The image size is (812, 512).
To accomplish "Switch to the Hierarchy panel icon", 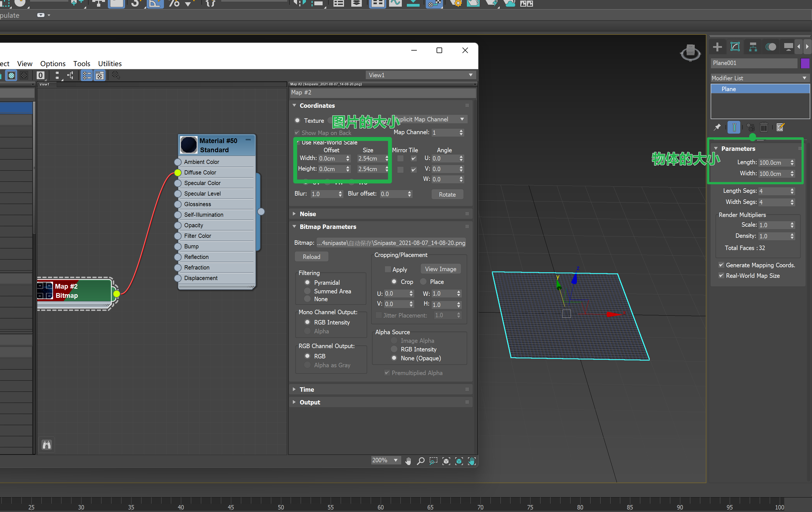I will (753, 47).
